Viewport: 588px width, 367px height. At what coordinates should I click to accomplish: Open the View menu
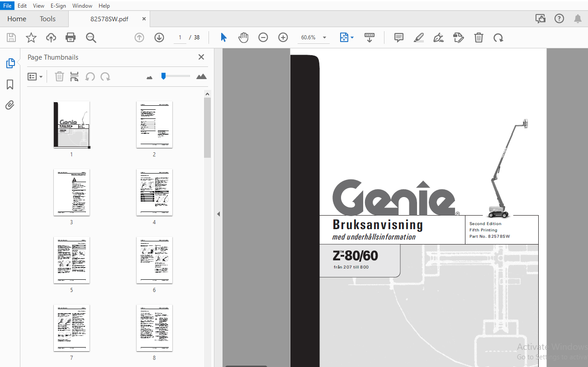[39, 6]
